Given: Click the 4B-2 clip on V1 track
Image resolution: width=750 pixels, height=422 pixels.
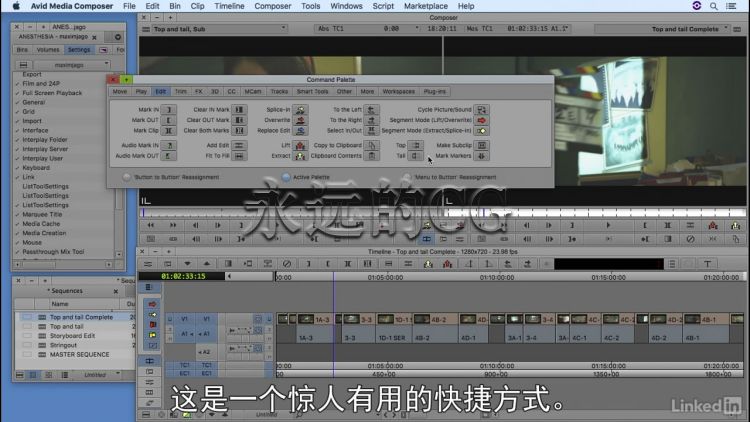Looking at the screenshot, I should point(433,319).
